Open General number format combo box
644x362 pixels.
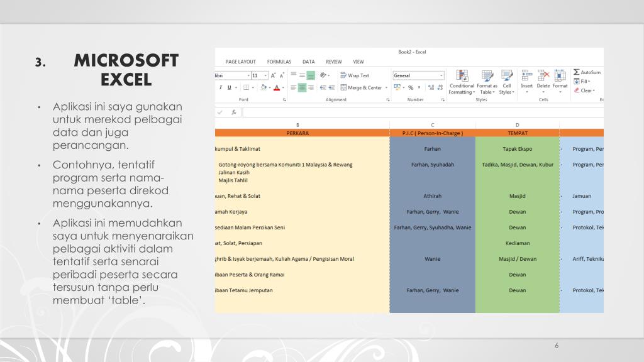pyautogui.click(x=418, y=75)
